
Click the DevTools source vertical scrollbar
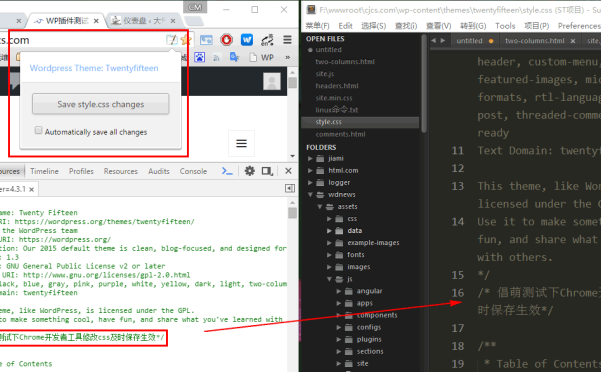point(292,213)
